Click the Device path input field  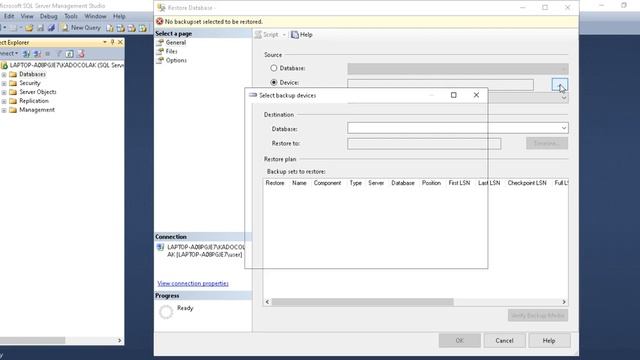tap(440, 84)
